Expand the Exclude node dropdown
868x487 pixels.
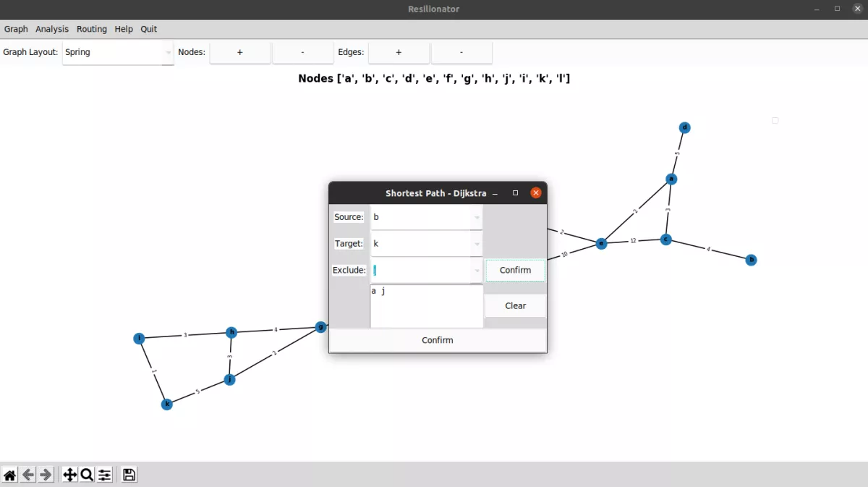click(477, 271)
